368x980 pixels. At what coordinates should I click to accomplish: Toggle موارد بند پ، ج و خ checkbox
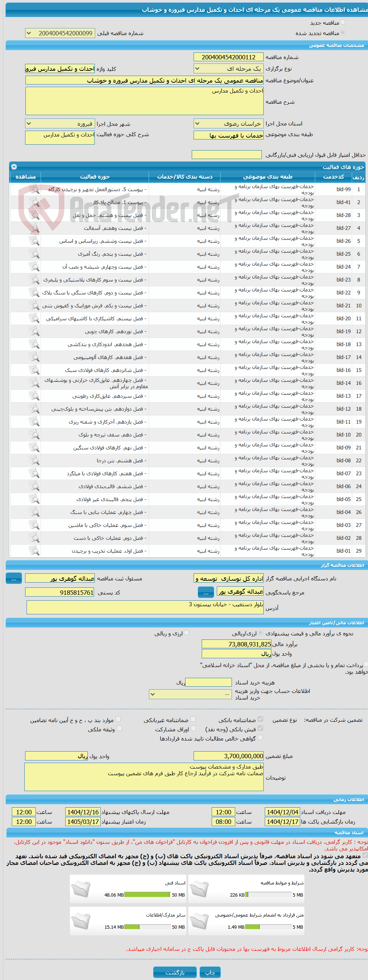click(x=118, y=719)
